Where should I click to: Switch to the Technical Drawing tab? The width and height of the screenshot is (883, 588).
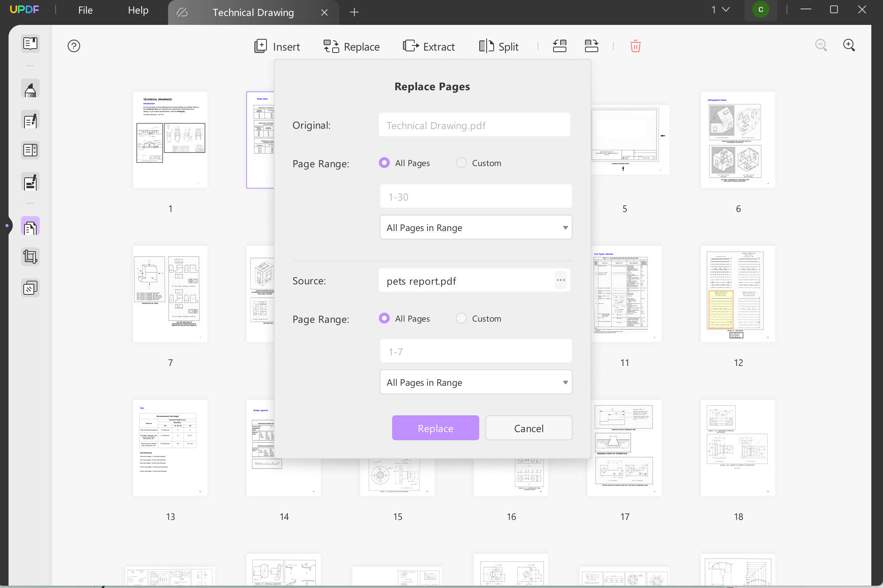pos(253,12)
